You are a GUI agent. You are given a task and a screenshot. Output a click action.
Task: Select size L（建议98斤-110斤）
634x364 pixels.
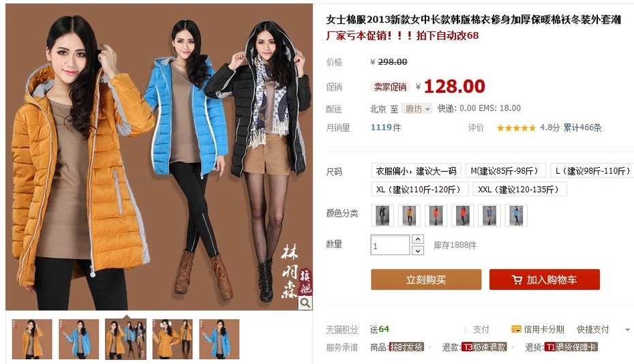[x=592, y=170]
